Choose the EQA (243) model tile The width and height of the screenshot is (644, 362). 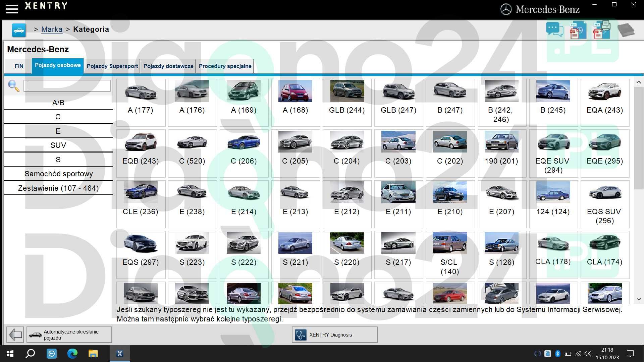tap(605, 103)
